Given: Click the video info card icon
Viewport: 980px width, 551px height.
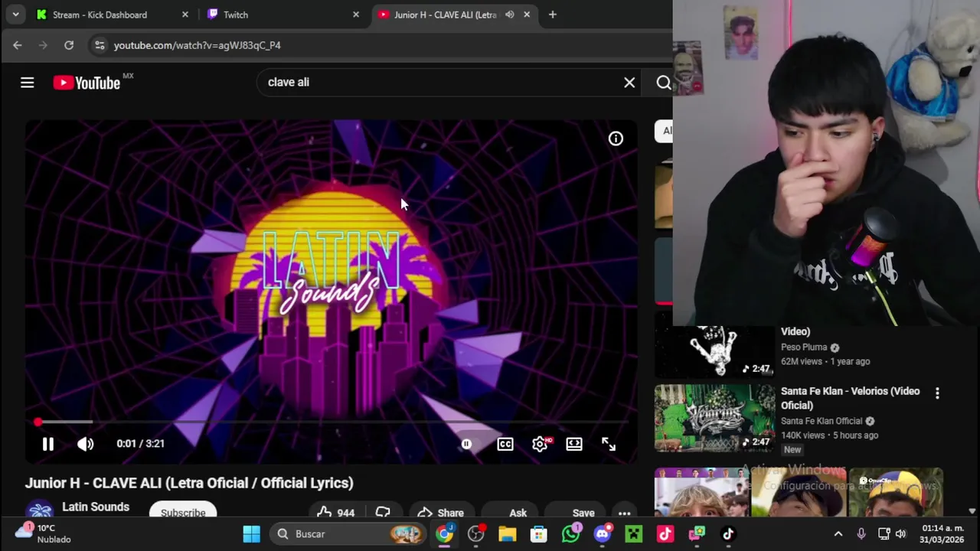Looking at the screenshot, I should tap(616, 139).
